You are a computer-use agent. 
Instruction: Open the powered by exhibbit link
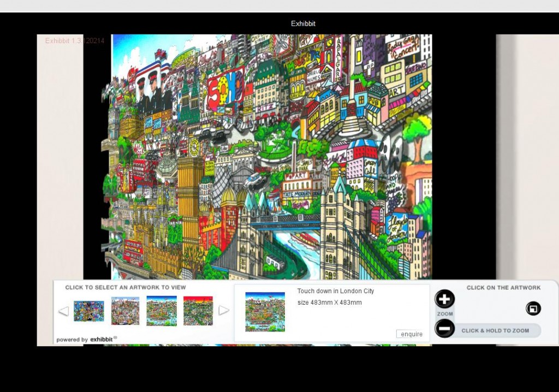pos(86,339)
